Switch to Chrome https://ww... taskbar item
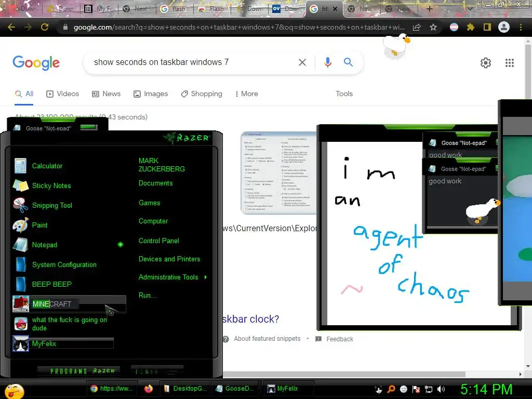Image resolution: width=532 pixels, height=399 pixels. pyautogui.click(x=112, y=389)
